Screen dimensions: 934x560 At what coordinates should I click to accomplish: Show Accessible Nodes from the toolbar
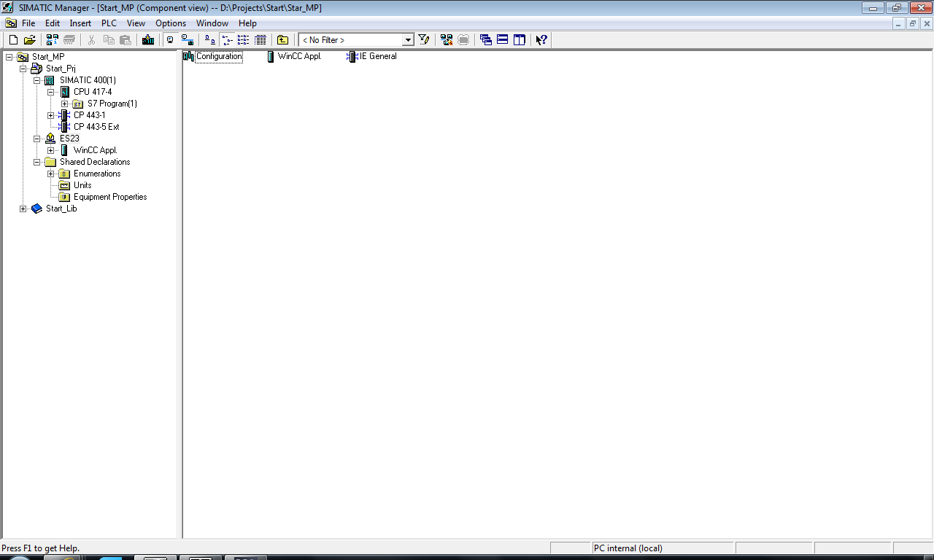(53, 40)
